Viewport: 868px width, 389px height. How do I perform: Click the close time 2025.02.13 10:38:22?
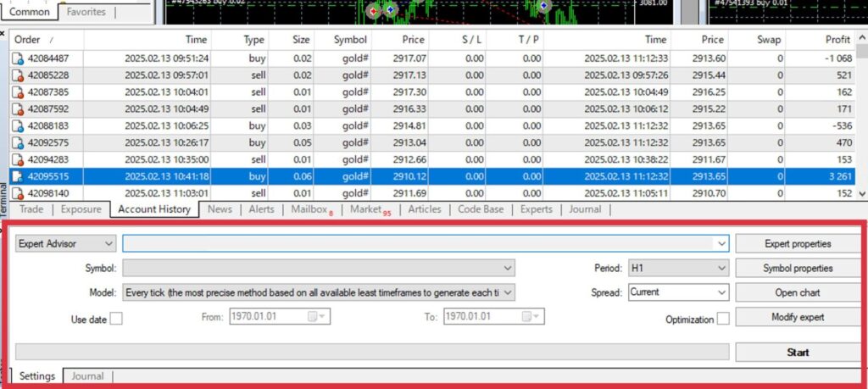[626, 160]
